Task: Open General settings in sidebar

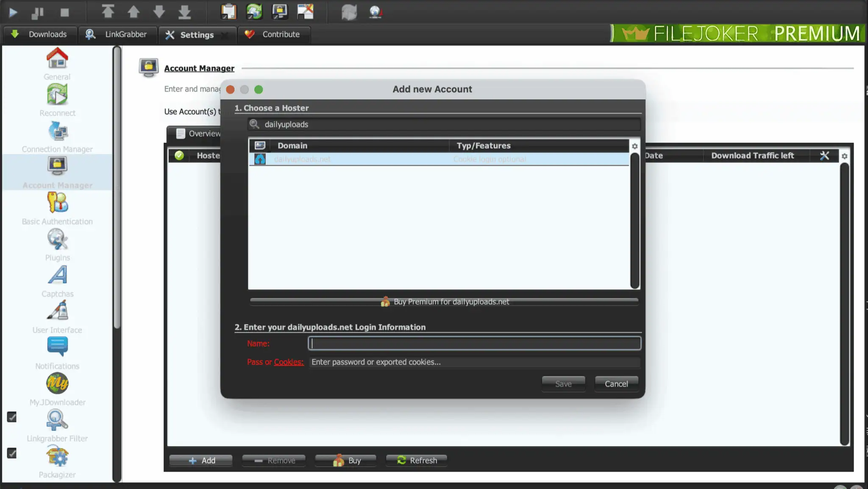Action: 57,64
